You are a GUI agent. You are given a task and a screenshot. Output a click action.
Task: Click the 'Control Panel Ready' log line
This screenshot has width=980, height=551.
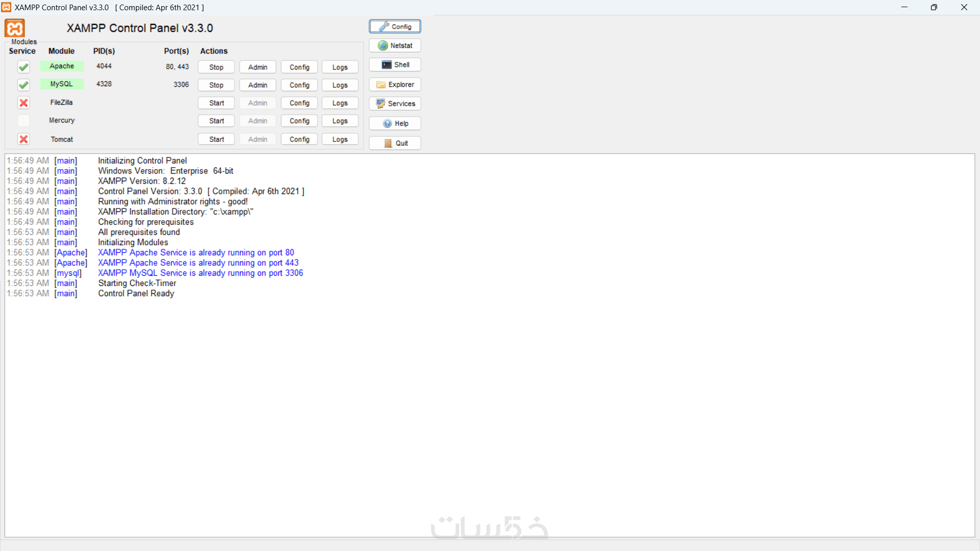pyautogui.click(x=136, y=293)
